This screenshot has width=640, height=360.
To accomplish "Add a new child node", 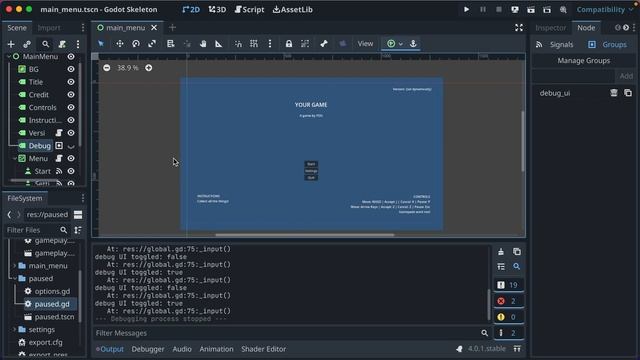I will [x=11, y=44].
